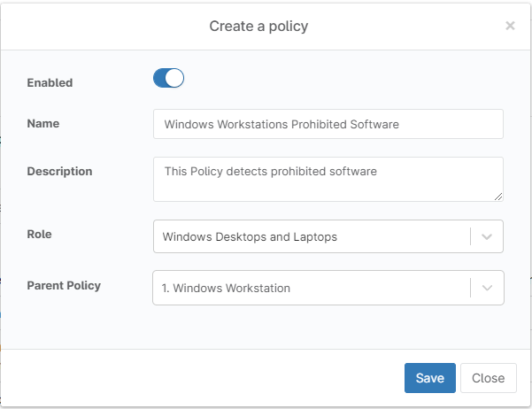Screen dimensions: 532x409
Task: Toggle the Enabled switch off
Action: pyautogui.click(x=168, y=78)
